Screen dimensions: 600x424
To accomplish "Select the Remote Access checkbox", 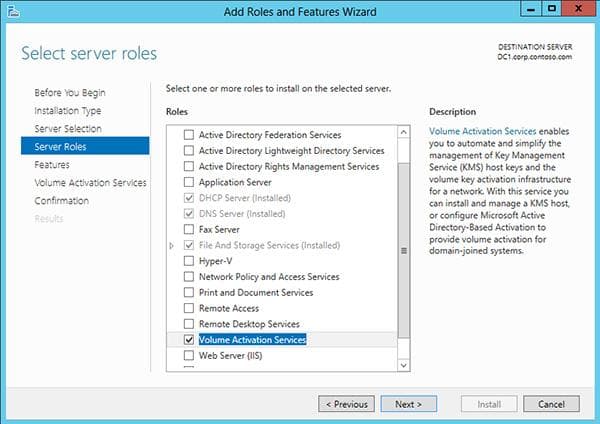I will [189, 308].
